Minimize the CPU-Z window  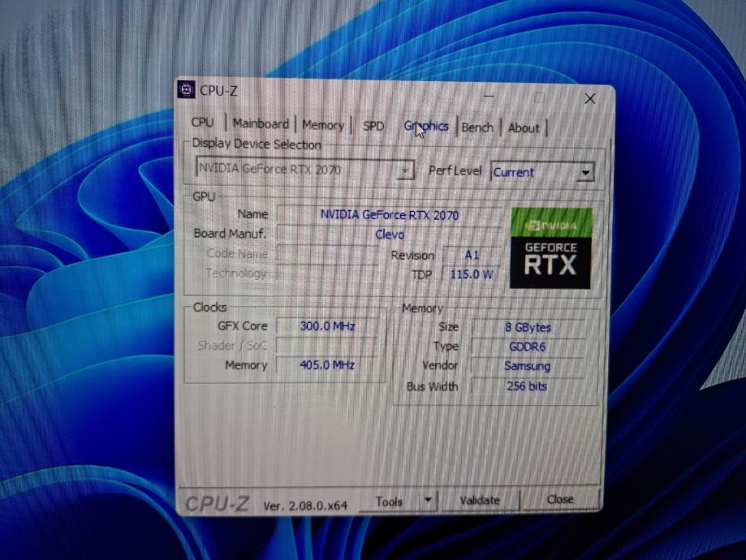(x=489, y=97)
